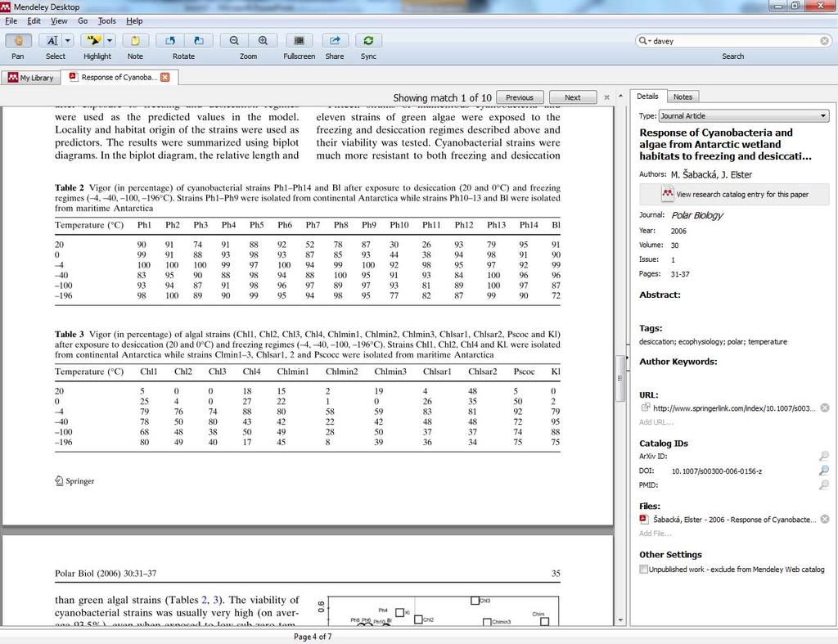Add a sticky Note
838x644 pixels.
pos(135,41)
